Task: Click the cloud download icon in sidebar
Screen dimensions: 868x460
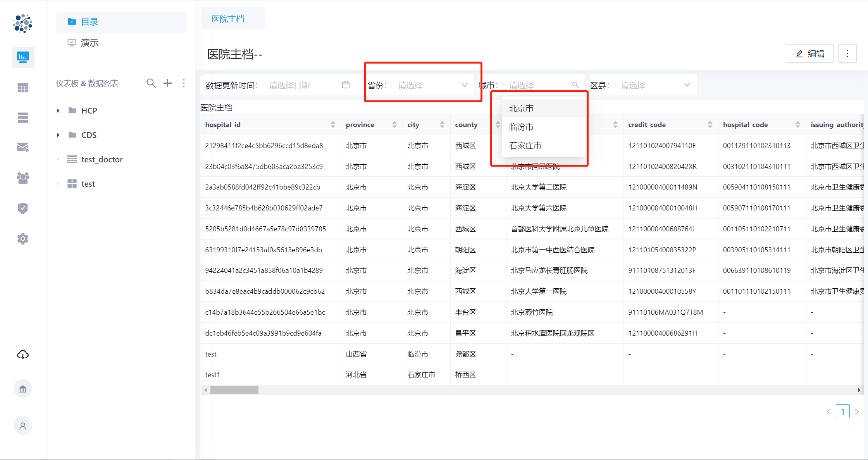Action: tap(23, 354)
